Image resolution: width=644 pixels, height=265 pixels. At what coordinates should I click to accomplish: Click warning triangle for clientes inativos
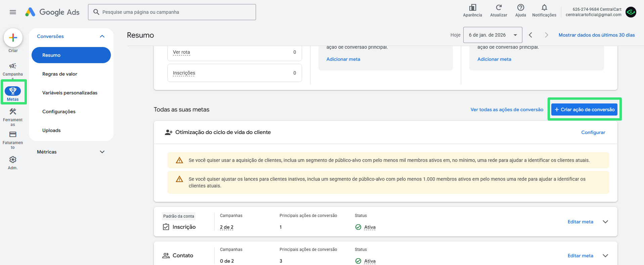point(179,179)
